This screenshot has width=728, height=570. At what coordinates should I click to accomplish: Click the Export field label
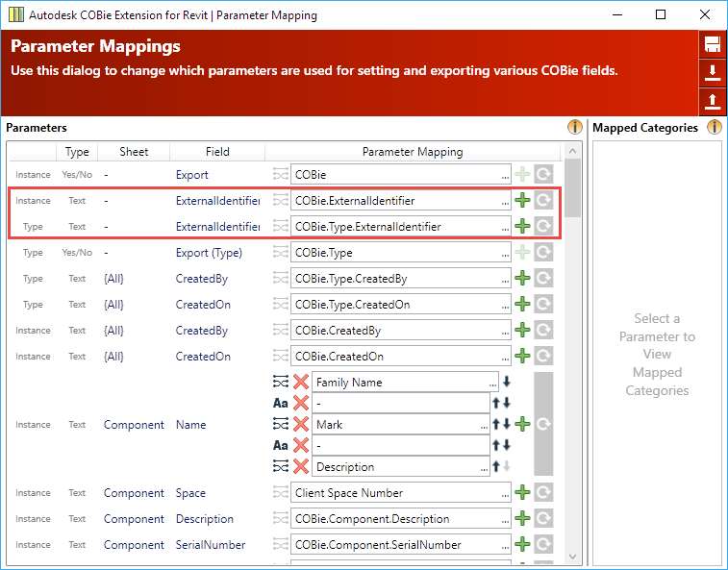191,175
